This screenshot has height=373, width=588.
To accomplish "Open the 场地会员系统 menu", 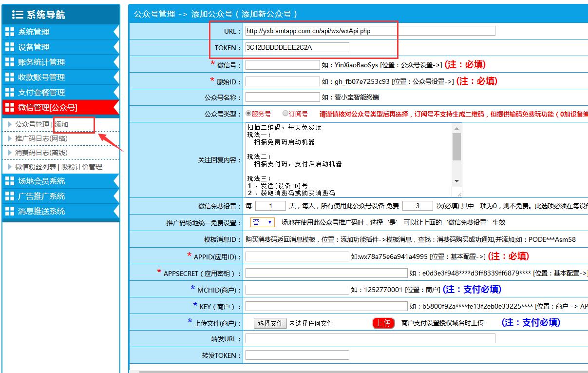I will (x=61, y=181).
